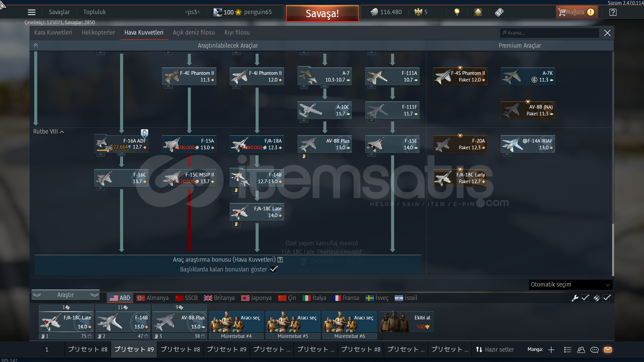Toggle the auto-repair checkbox beside the wrench
Viewport: 644px width, 362px height.
(x=585, y=298)
